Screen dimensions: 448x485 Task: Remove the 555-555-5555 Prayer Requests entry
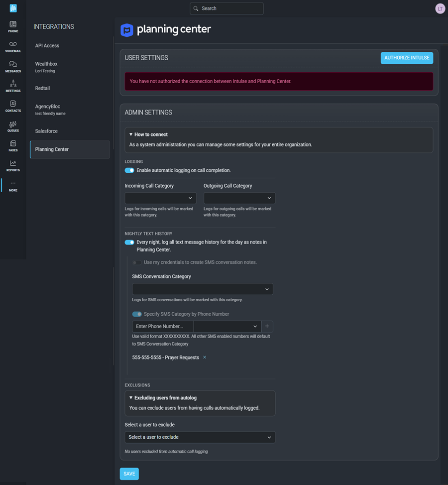tap(205, 358)
